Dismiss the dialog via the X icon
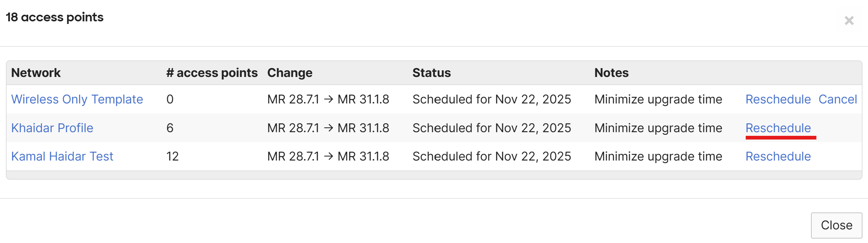 tap(849, 21)
